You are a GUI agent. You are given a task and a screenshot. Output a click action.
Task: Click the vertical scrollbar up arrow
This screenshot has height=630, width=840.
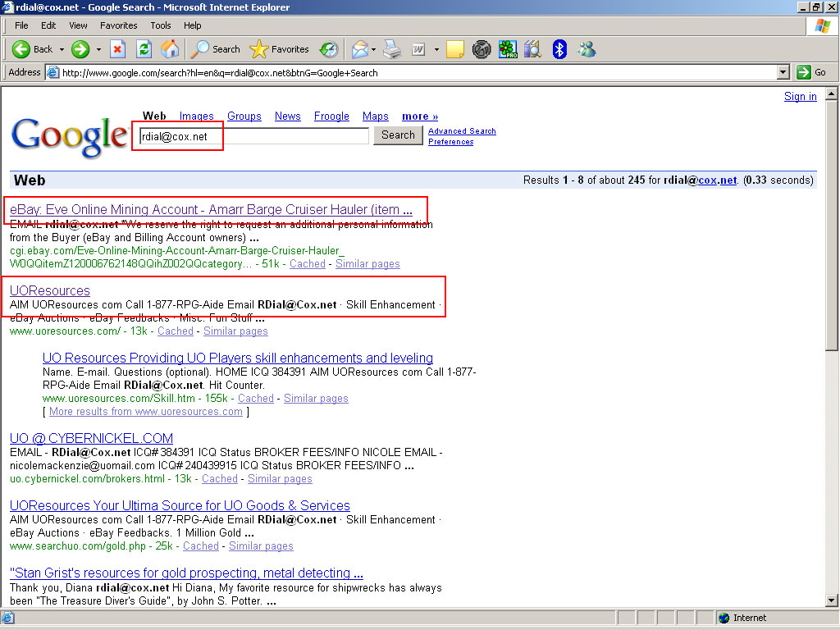[832, 94]
